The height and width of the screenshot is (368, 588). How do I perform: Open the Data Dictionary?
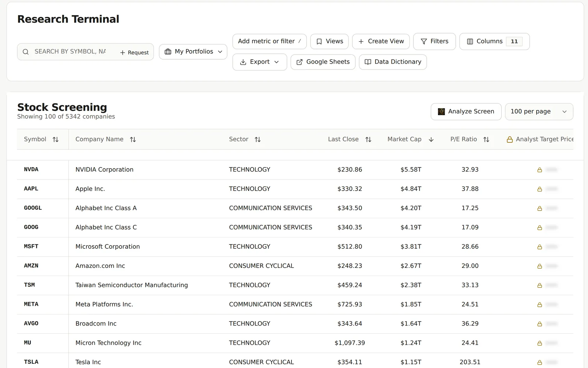pos(392,62)
